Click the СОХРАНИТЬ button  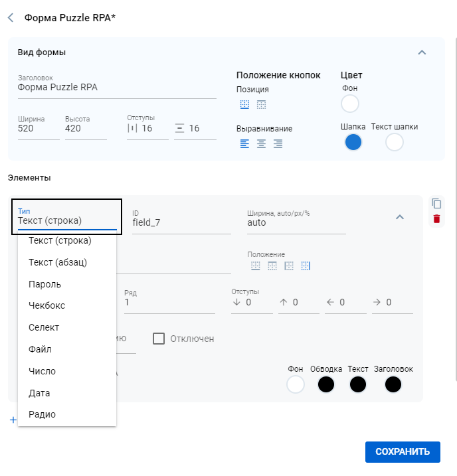click(x=403, y=451)
